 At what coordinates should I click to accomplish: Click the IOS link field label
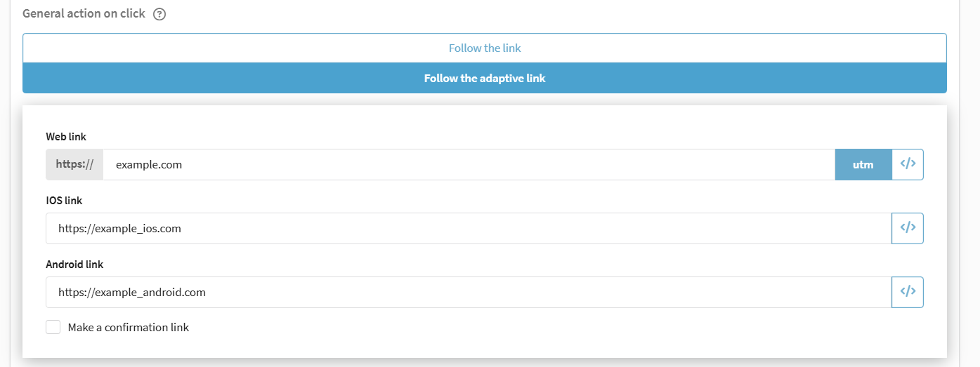pyautogui.click(x=64, y=200)
